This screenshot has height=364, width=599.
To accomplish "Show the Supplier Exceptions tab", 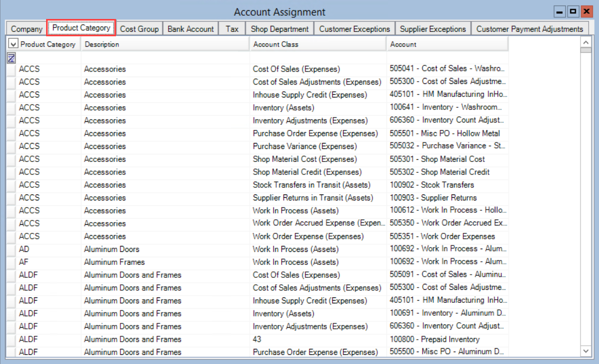I will coord(433,29).
